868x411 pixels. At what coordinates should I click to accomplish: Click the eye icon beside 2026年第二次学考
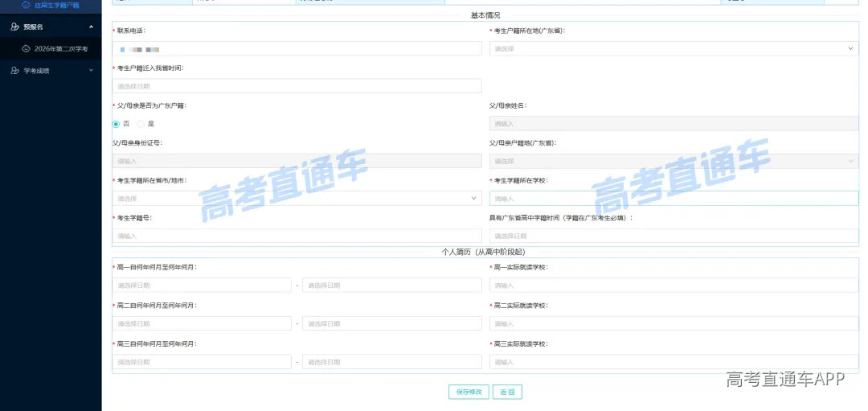26,49
